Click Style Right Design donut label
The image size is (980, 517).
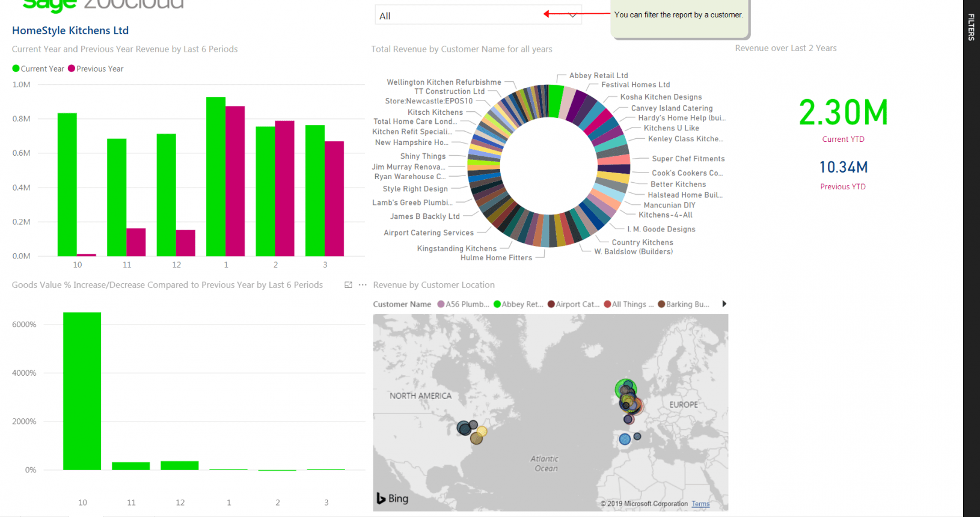(x=415, y=189)
